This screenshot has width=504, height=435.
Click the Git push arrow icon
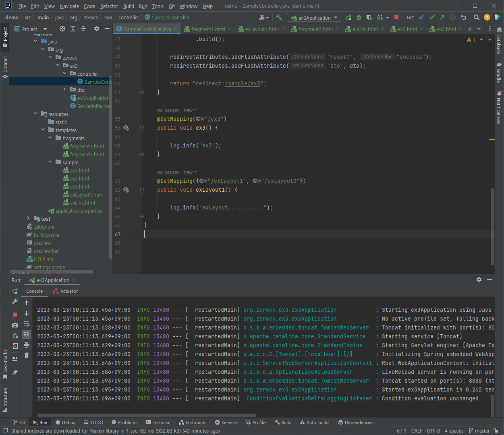pos(442,17)
